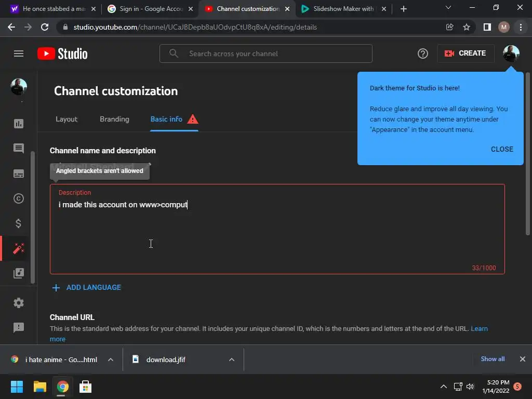The height and width of the screenshot is (399, 532).
Task: Click the left sidebar scrollbar
Action: point(33,217)
